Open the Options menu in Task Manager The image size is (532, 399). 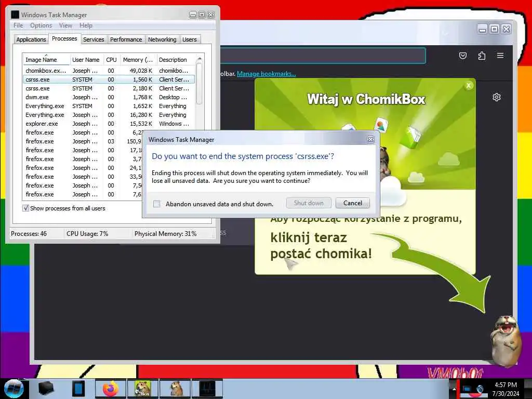point(41,25)
